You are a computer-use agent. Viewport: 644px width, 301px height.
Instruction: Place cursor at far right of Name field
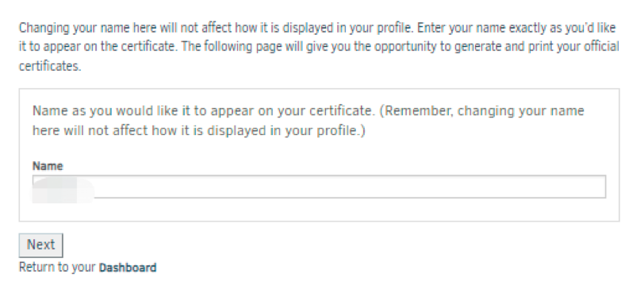pyautogui.click(x=600, y=187)
